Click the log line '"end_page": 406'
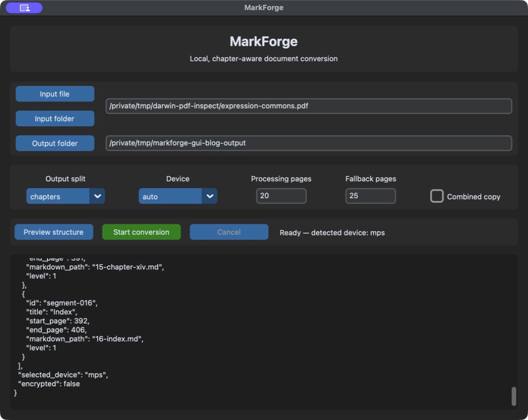528x420 pixels. (56, 330)
